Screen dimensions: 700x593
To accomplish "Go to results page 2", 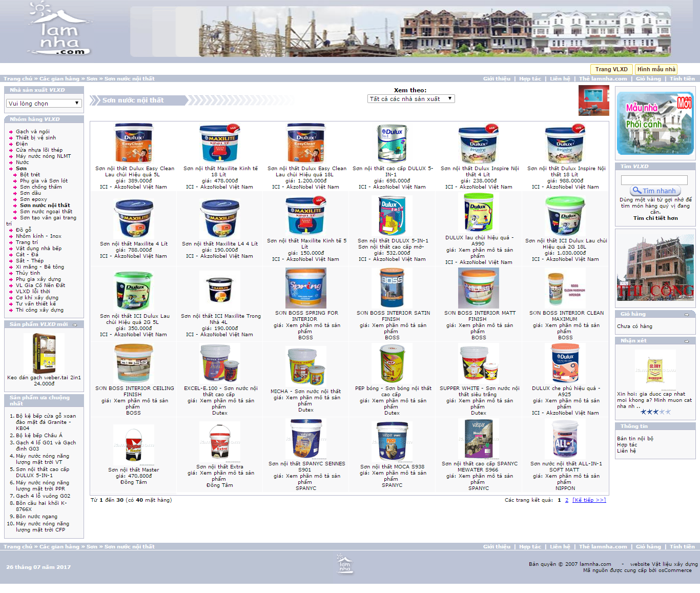I will click(x=567, y=500).
